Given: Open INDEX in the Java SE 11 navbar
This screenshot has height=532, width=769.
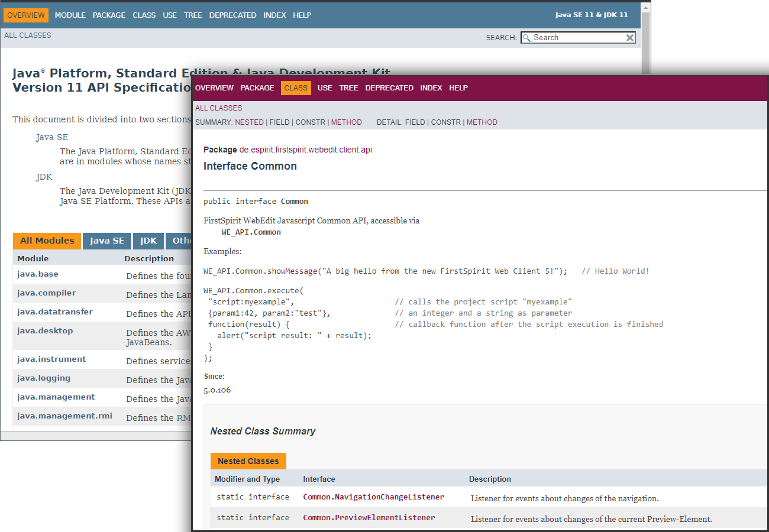Looking at the screenshot, I should point(275,15).
